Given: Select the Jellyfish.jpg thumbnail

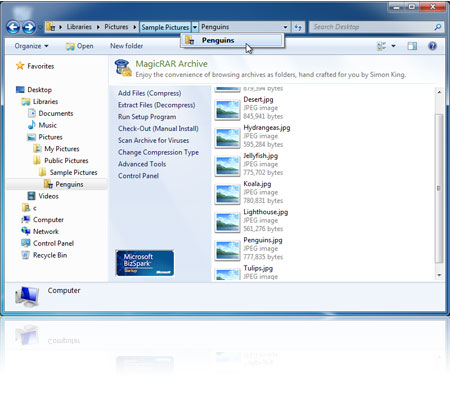Looking at the screenshot, I should pyautogui.click(x=227, y=166).
